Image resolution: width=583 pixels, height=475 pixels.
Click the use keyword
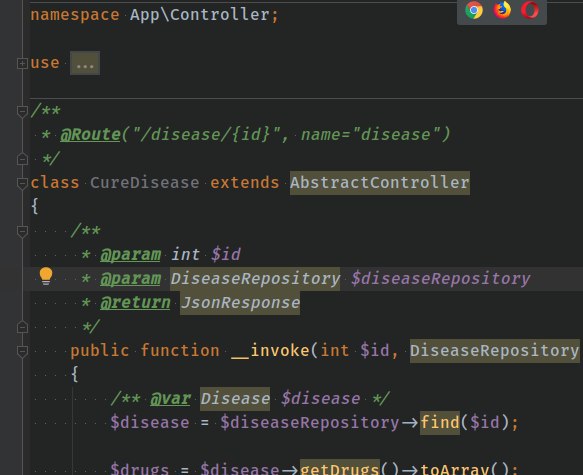45,63
